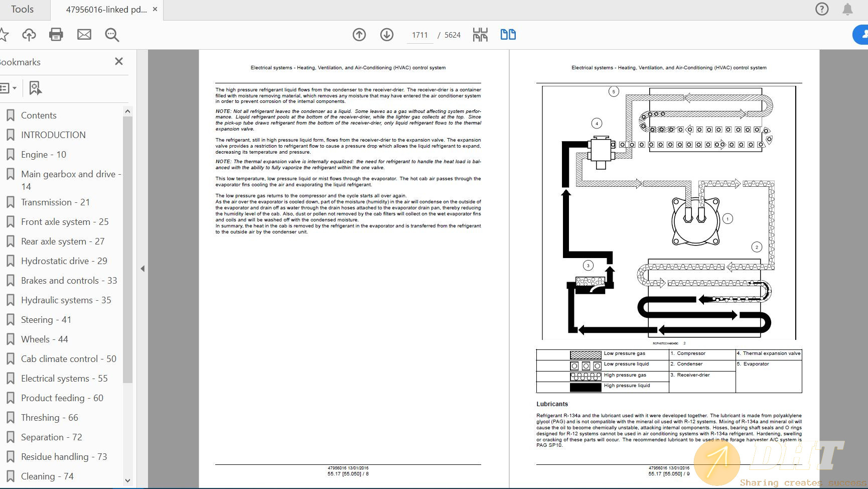Go to the previous page arrow

coord(359,35)
